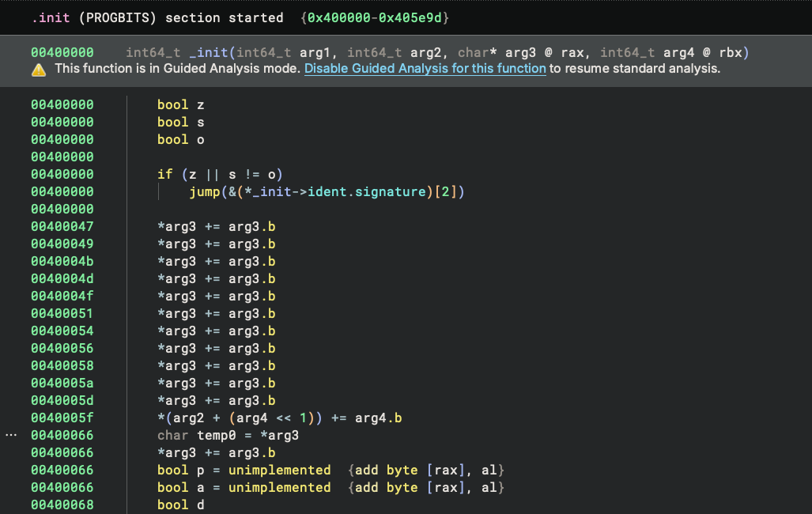Click the bool z variable declaration

(181, 104)
